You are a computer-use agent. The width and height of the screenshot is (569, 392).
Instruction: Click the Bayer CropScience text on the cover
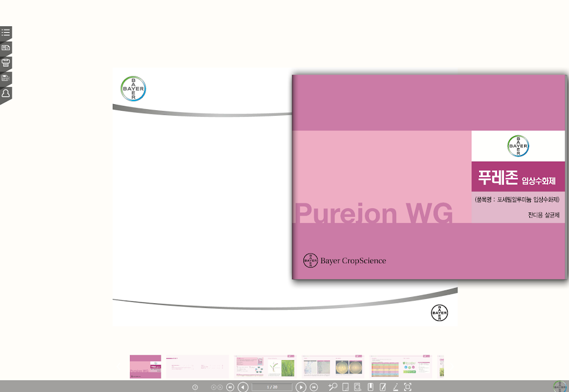click(353, 261)
